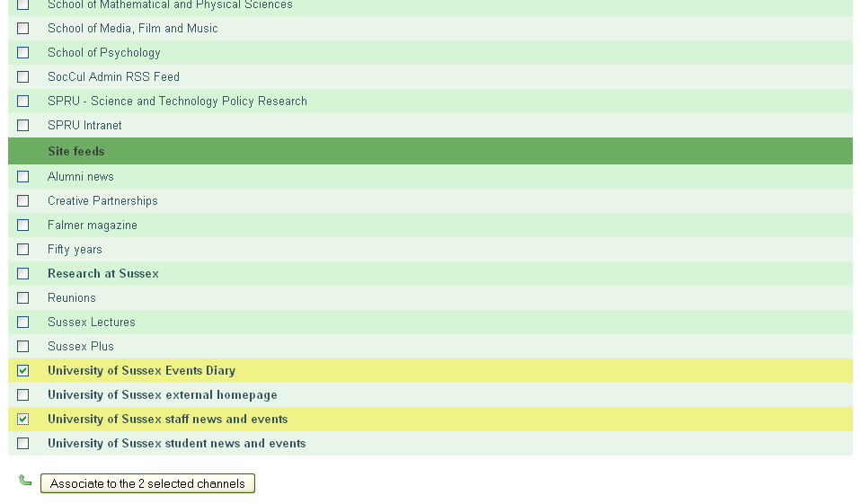Check the Research at Sussex checkbox
This screenshot has width=860, height=504.
point(23,274)
